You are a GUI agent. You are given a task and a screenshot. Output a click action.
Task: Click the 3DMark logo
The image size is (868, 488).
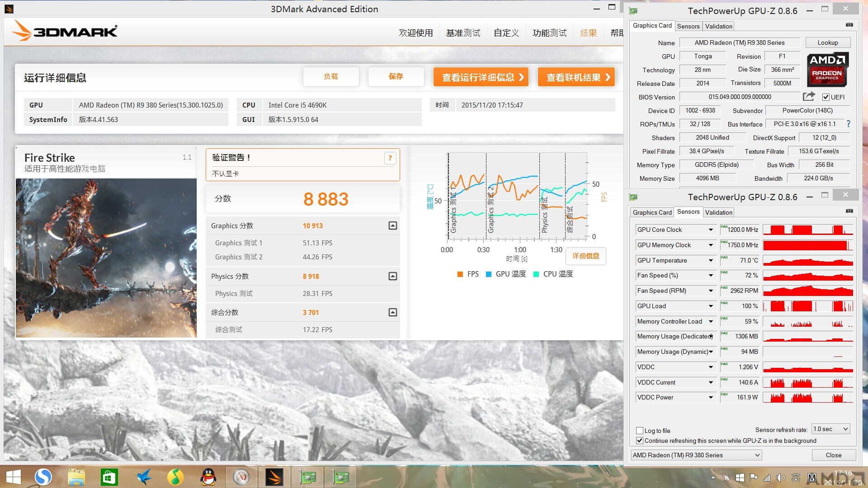(x=65, y=31)
